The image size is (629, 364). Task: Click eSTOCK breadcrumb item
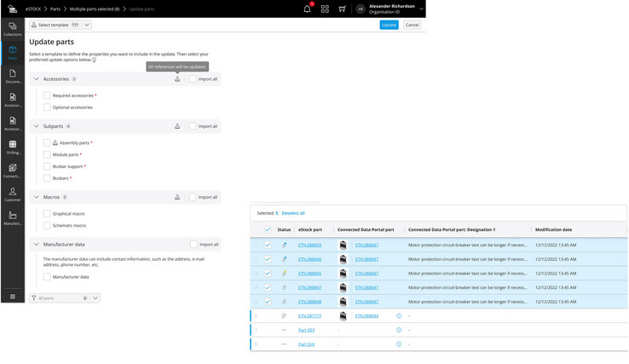[33, 9]
